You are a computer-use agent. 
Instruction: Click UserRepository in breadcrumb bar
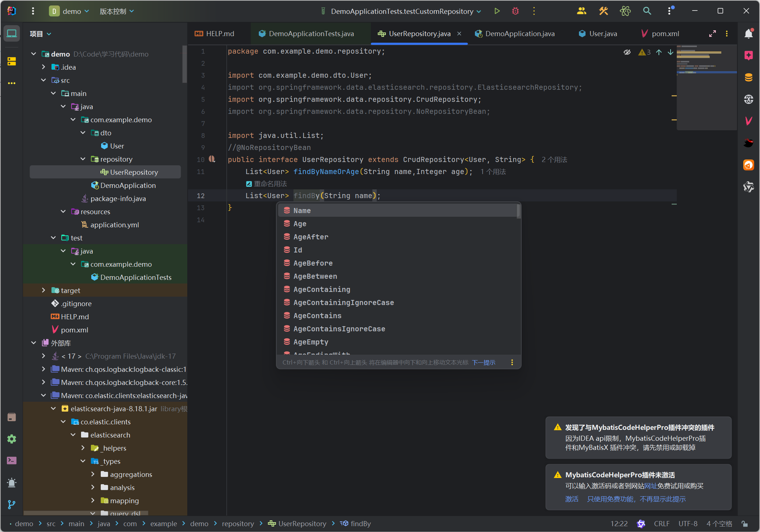click(x=297, y=524)
